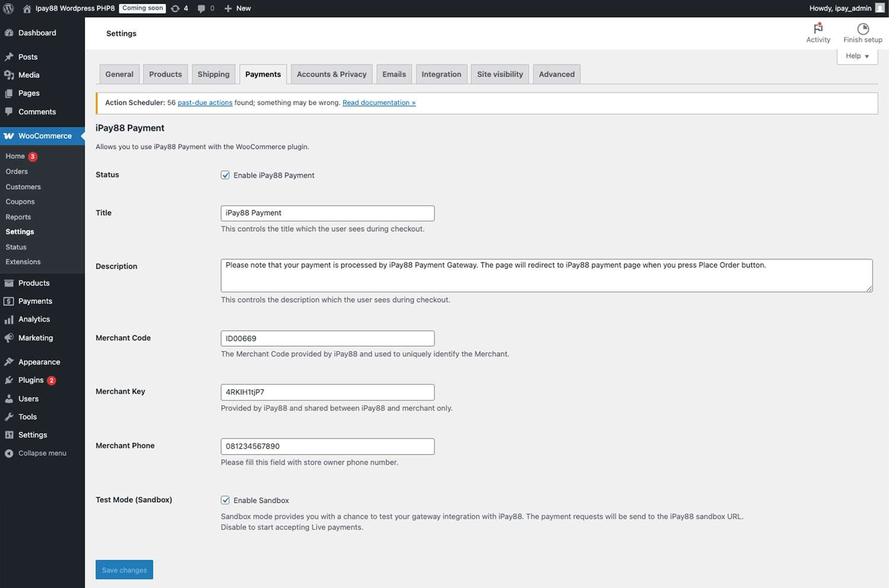This screenshot has height=588, width=889.
Task: Click the plus New icon
Action: [228, 8]
